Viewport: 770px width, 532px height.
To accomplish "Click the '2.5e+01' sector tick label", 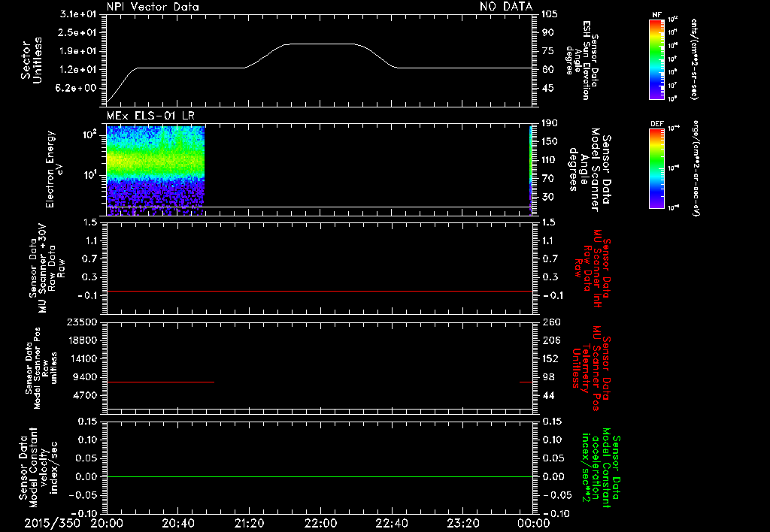I will point(78,32).
